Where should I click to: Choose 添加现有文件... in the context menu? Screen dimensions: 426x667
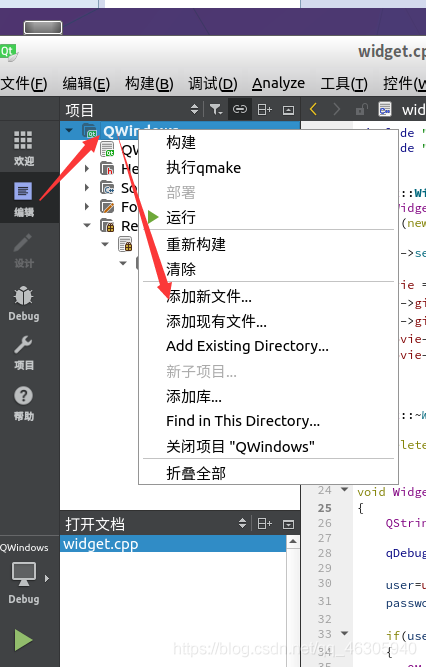point(268,322)
